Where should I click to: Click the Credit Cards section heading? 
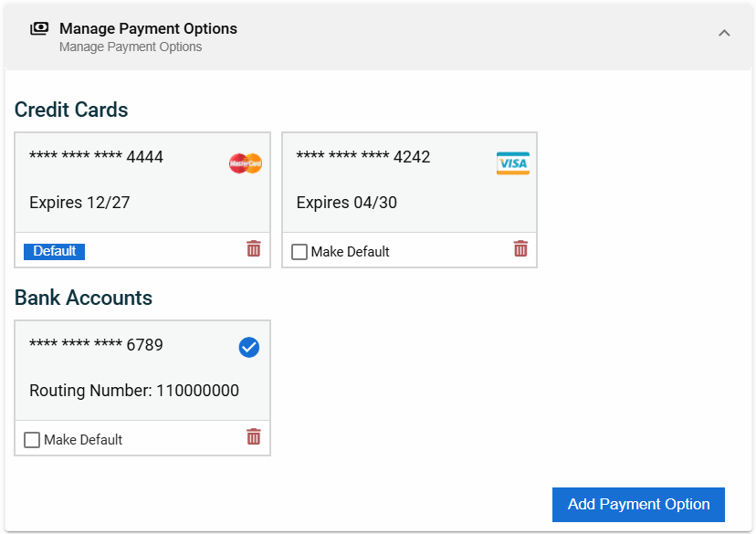(71, 110)
